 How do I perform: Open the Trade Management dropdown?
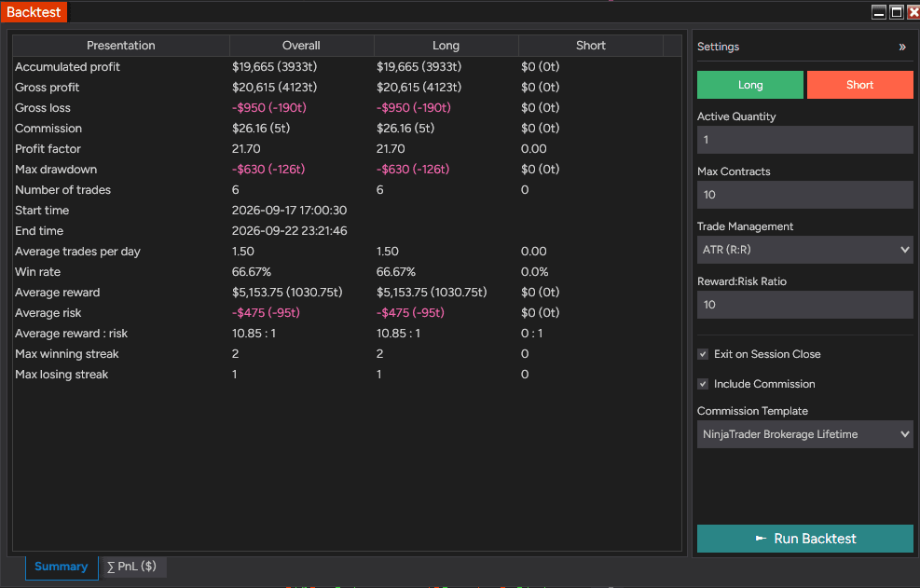[x=804, y=250]
